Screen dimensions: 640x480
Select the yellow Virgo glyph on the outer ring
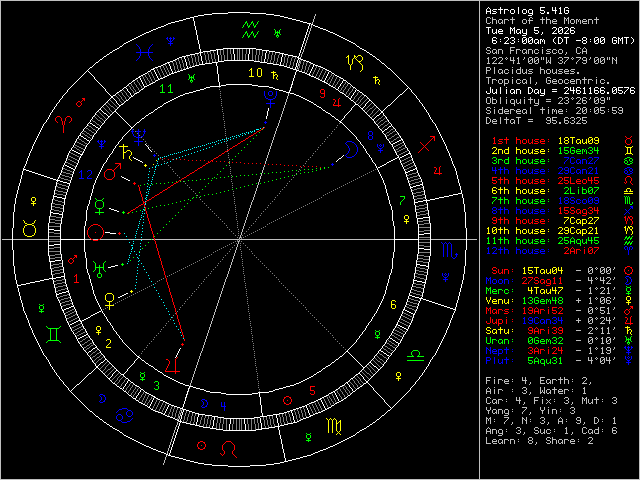pyautogui.click(x=334, y=426)
